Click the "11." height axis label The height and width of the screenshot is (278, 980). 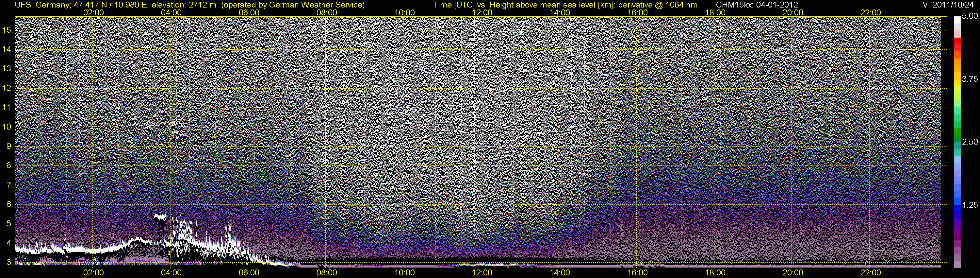coord(8,108)
